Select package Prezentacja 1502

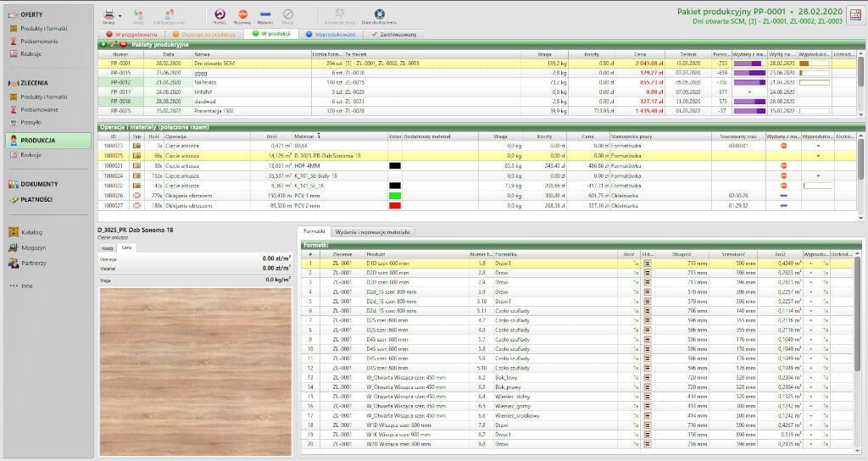tap(478, 111)
